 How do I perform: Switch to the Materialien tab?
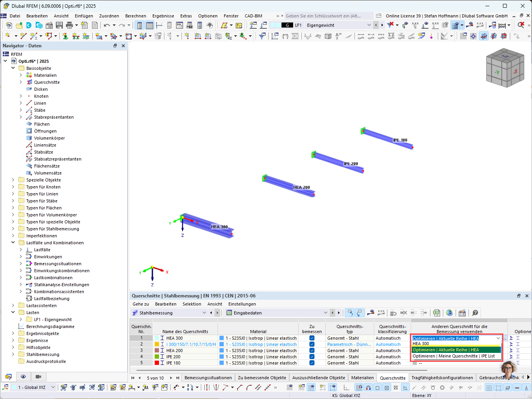pyautogui.click(x=362, y=377)
